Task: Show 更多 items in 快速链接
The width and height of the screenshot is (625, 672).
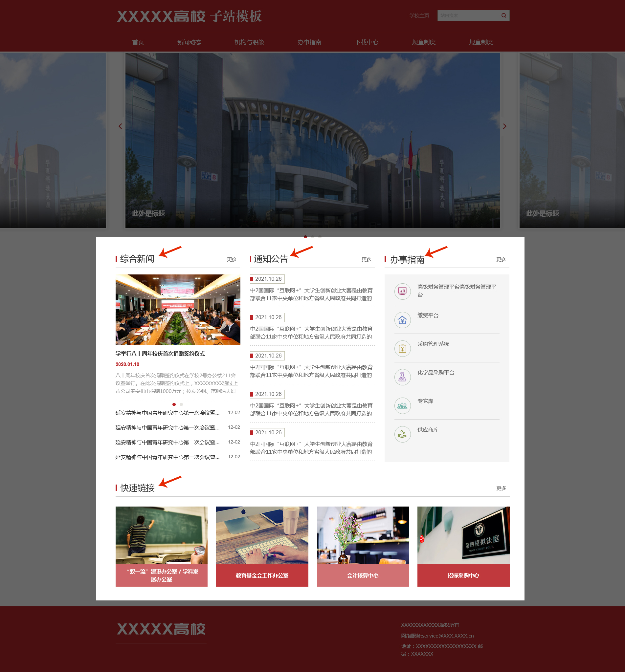Action: pos(501,488)
